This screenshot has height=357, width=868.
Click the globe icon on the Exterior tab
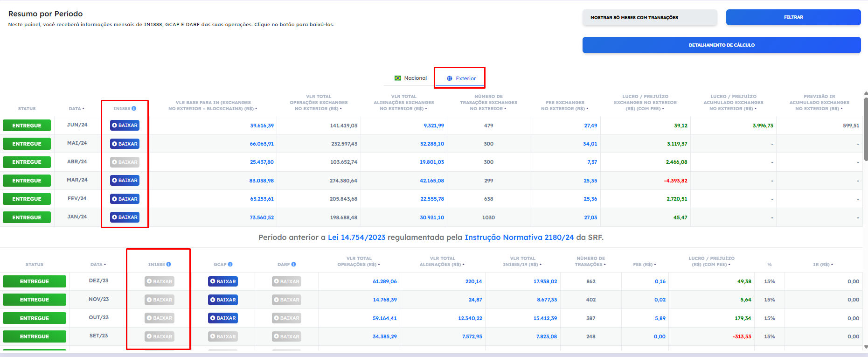450,78
